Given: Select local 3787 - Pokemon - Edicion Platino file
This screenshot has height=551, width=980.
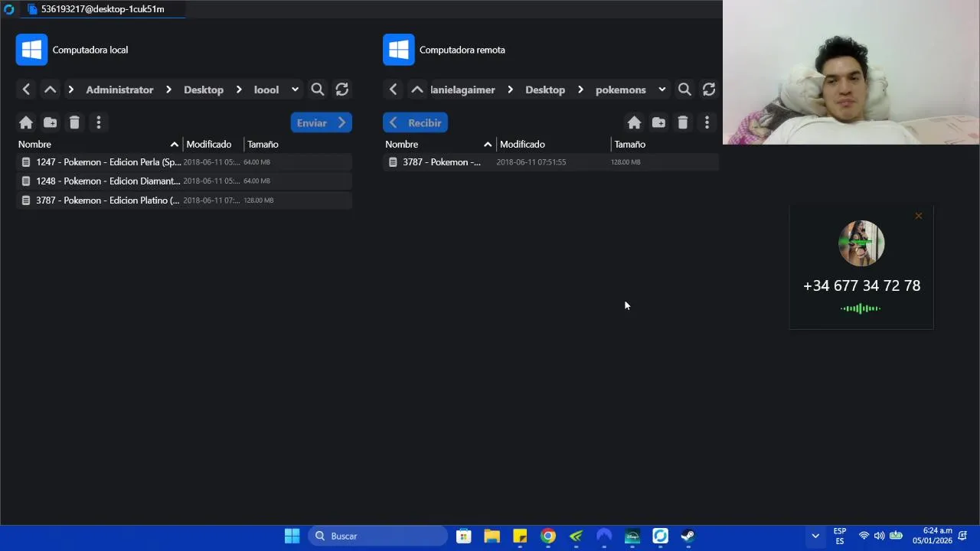Looking at the screenshot, I should (x=184, y=201).
